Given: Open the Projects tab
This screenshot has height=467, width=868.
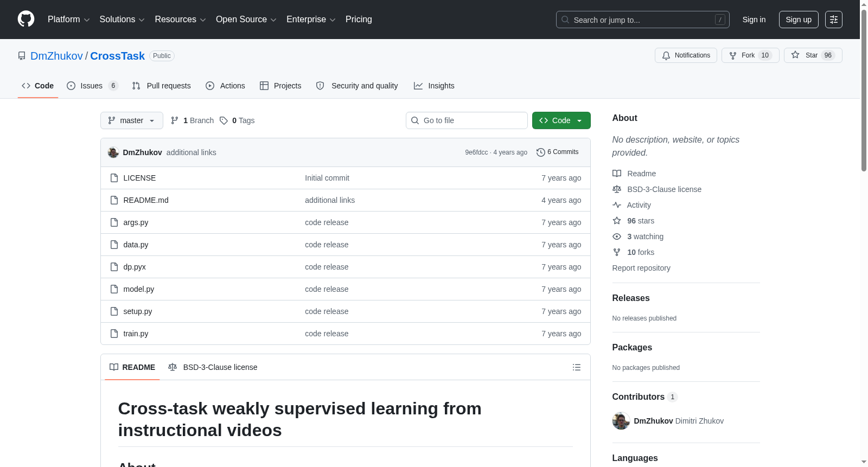Looking at the screenshot, I should coord(280,86).
